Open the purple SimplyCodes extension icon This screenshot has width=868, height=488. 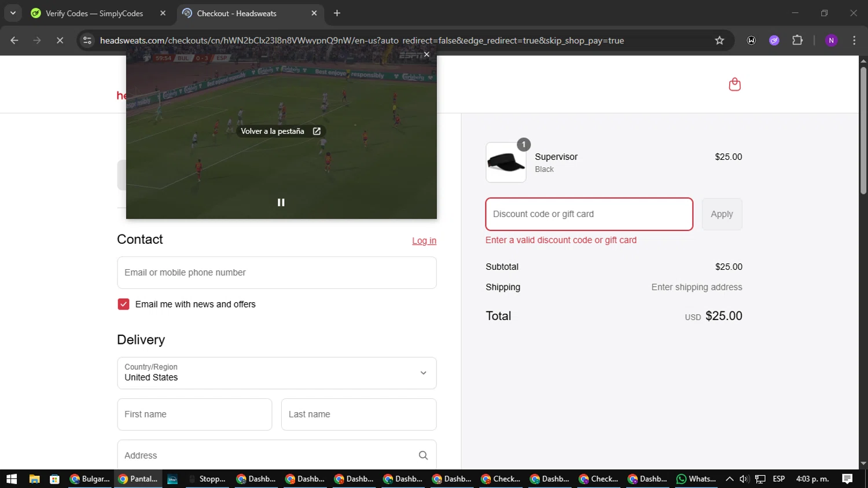tap(774, 41)
